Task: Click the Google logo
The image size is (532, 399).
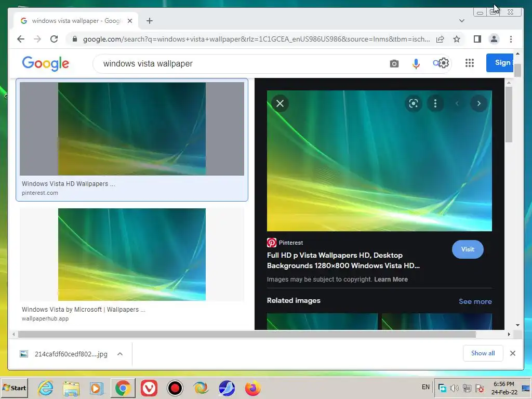Action: [46, 64]
